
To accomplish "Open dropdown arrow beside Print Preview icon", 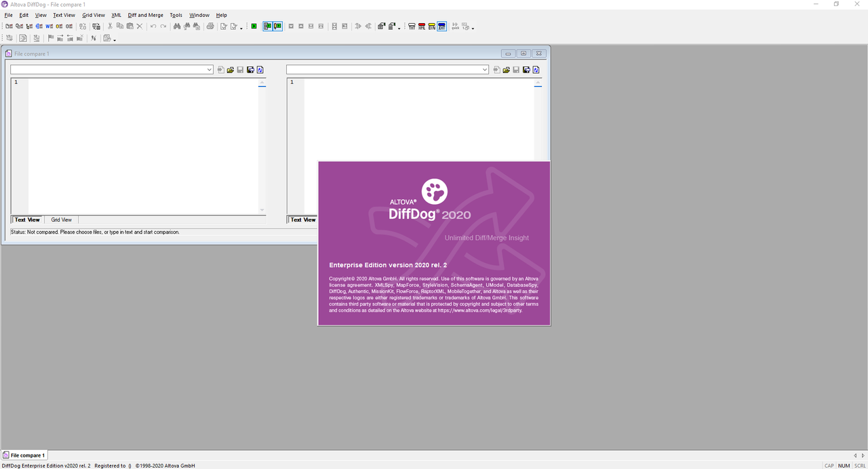I will 241,28.
